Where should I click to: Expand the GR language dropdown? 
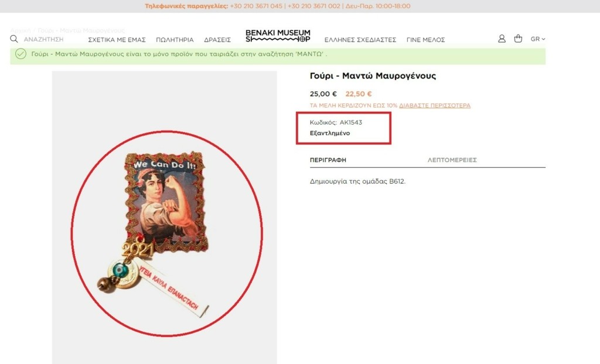[538, 39]
